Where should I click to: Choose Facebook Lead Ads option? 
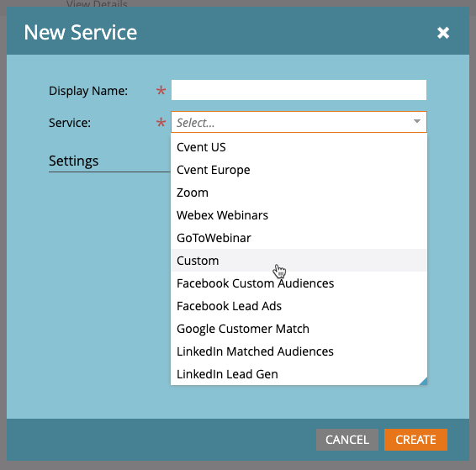(x=299, y=306)
